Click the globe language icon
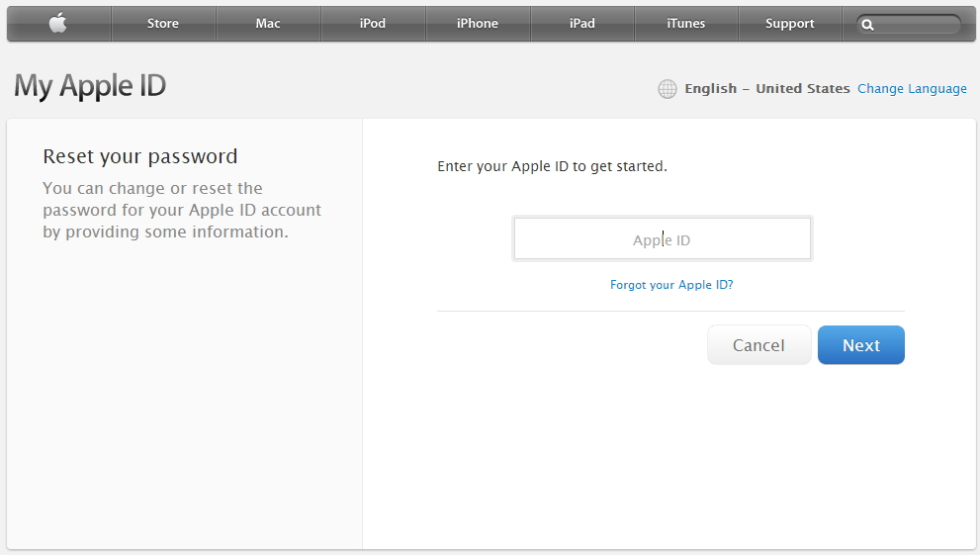 tap(668, 89)
